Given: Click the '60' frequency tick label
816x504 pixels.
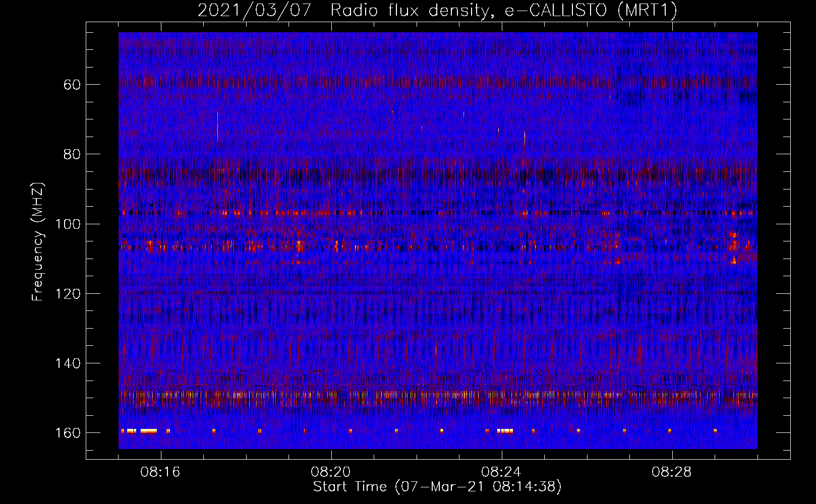Looking at the screenshot, I should click(x=72, y=85).
